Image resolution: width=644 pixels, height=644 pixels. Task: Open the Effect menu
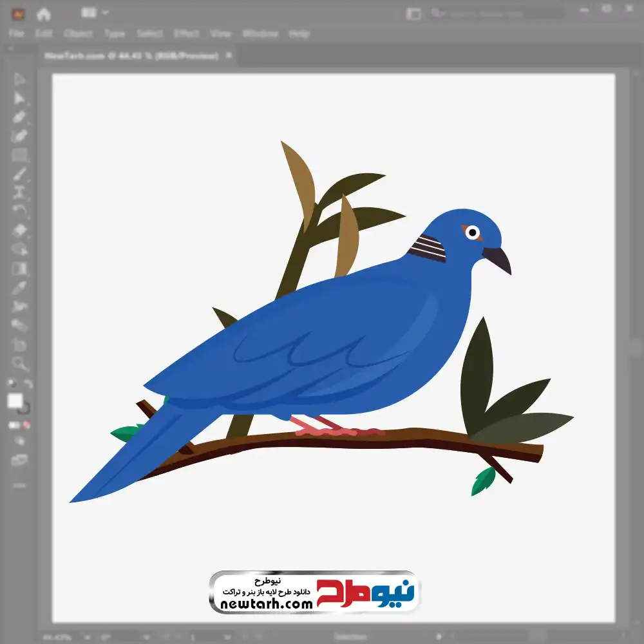pos(186,33)
